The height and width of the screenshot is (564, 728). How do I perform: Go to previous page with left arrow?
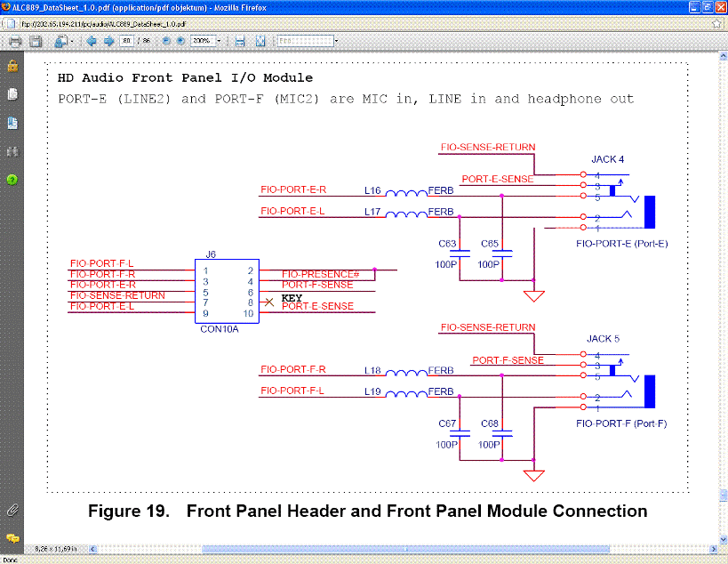coord(91,41)
